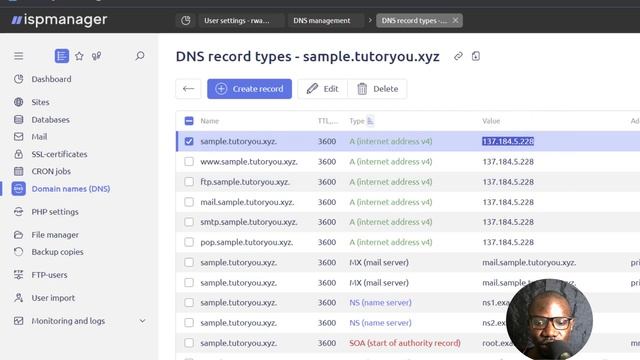The height and width of the screenshot is (360, 640).
Task: Copy page link icon next to title
Action: pyautogui.click(x=458, y=56)
